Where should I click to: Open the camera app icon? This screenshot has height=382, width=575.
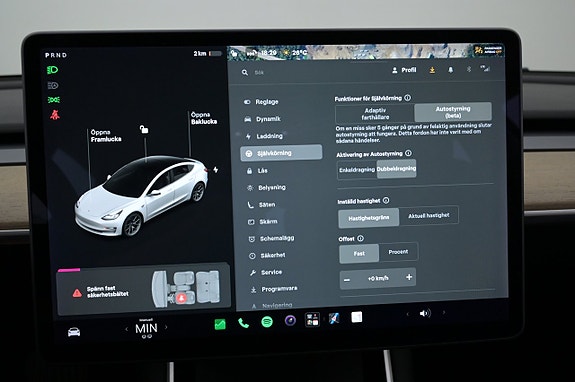click(x=290, y=321)
